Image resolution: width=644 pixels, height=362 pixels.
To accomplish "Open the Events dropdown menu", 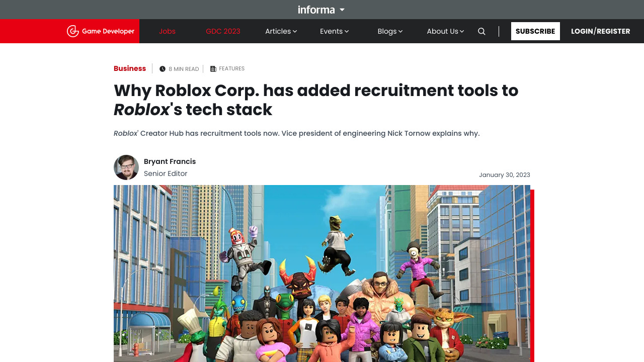I will 335,31.
